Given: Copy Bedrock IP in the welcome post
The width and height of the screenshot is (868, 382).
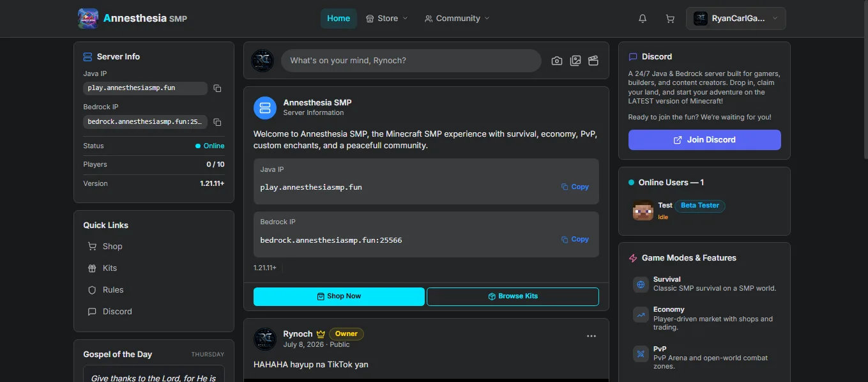Looking at the screenshot, I should [x=575, y=240].
